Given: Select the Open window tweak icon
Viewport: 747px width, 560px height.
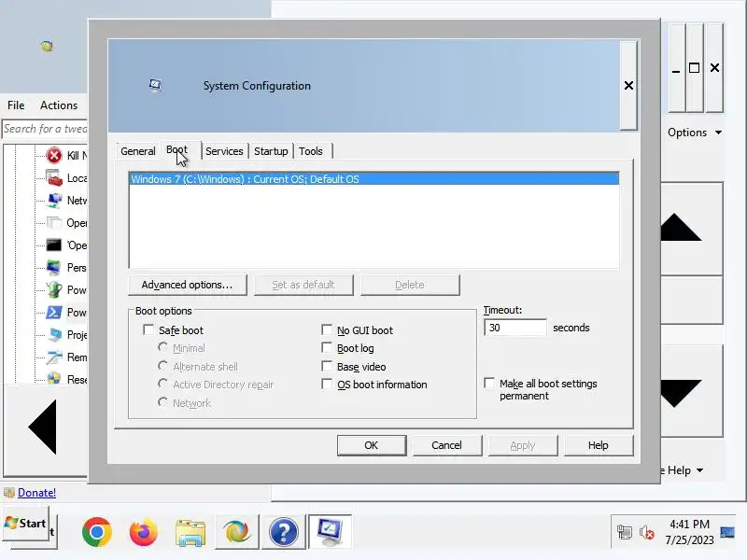Looking at the screenshot, I should click(x=54, y=222).
